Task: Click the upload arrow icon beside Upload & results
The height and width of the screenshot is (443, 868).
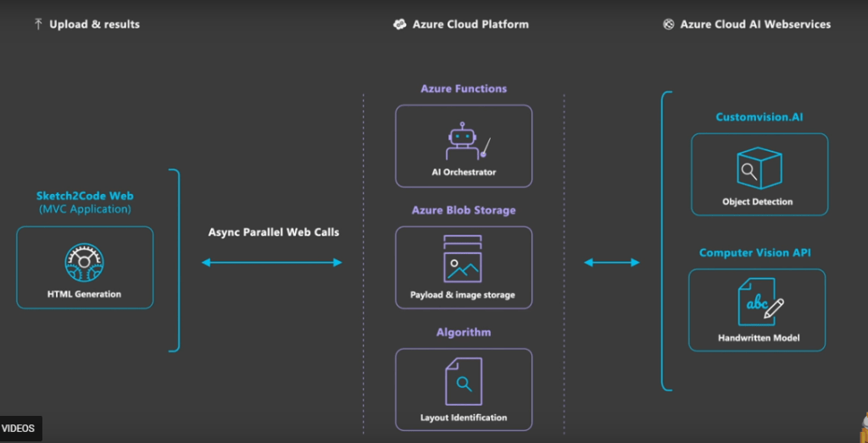Action: coord(38,25)
